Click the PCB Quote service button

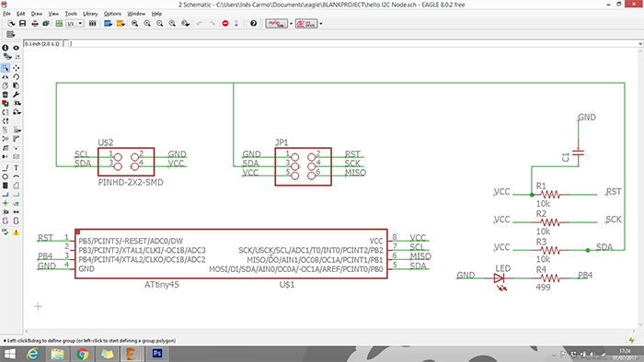pyautogui.click(x=306, y=23)
